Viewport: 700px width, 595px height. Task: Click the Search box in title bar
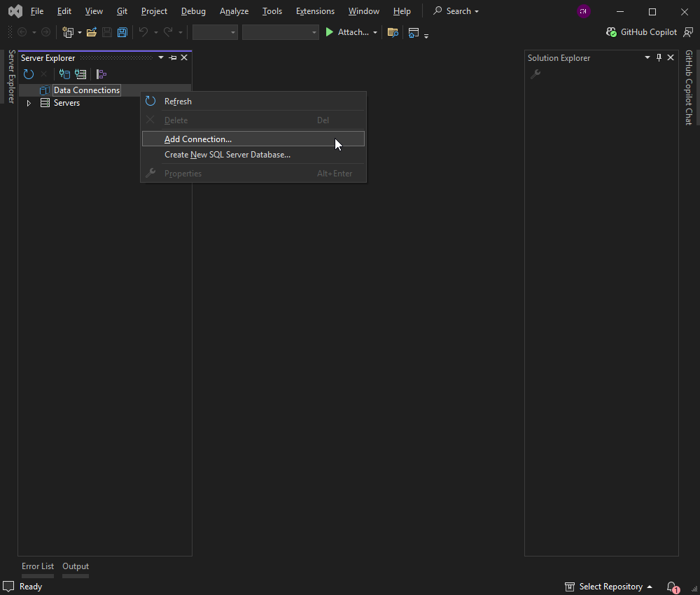[456, 11]
